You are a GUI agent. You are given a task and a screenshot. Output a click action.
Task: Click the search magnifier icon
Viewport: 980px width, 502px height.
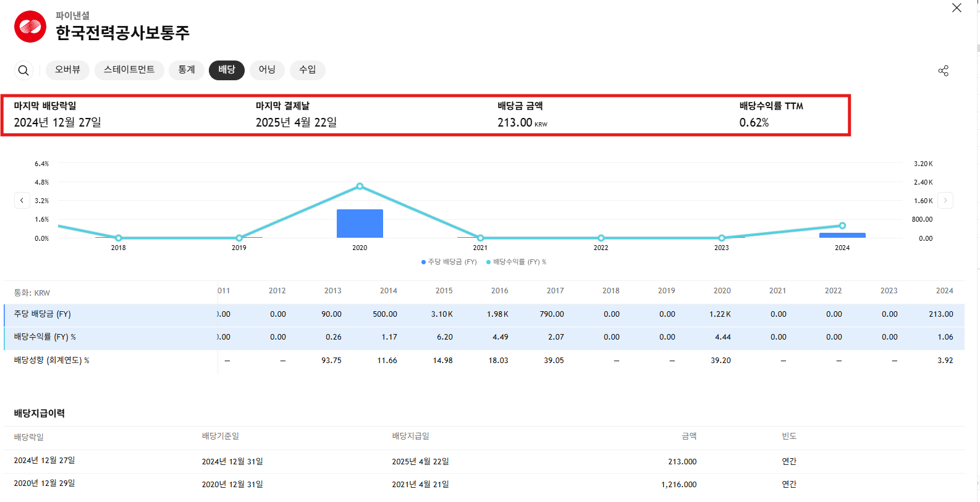(x=23, y=70)
